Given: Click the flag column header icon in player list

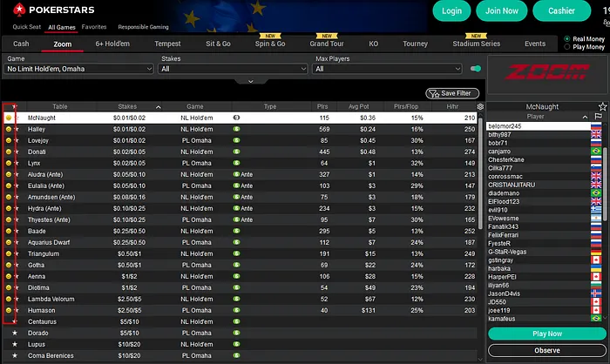Looking at the screenshot, I should [x=599, y=117].
